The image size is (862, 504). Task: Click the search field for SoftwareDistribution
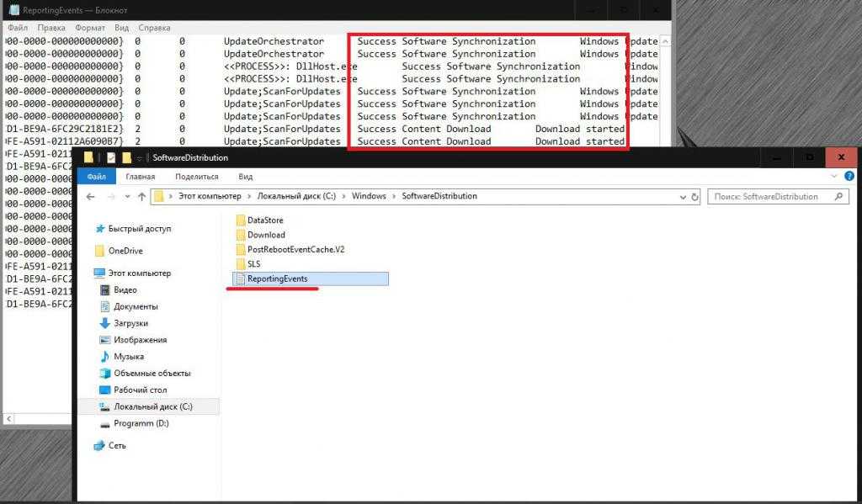[x=778, y=196]
